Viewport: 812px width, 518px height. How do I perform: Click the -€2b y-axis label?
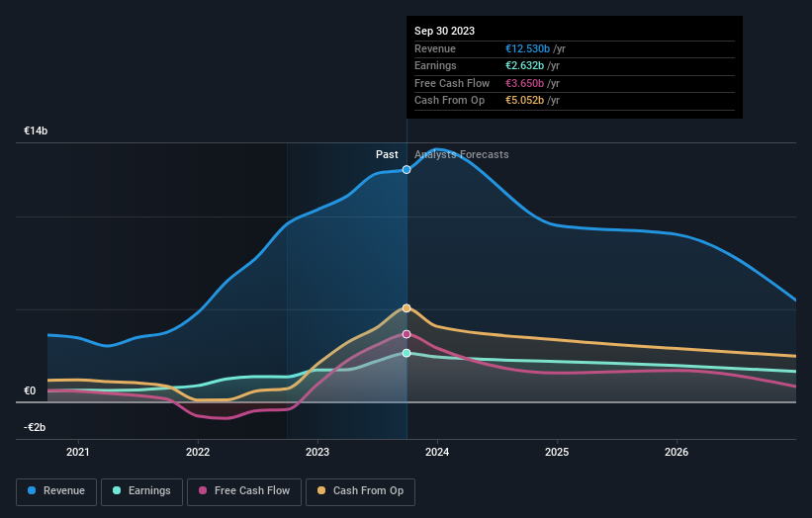(35, 427)
